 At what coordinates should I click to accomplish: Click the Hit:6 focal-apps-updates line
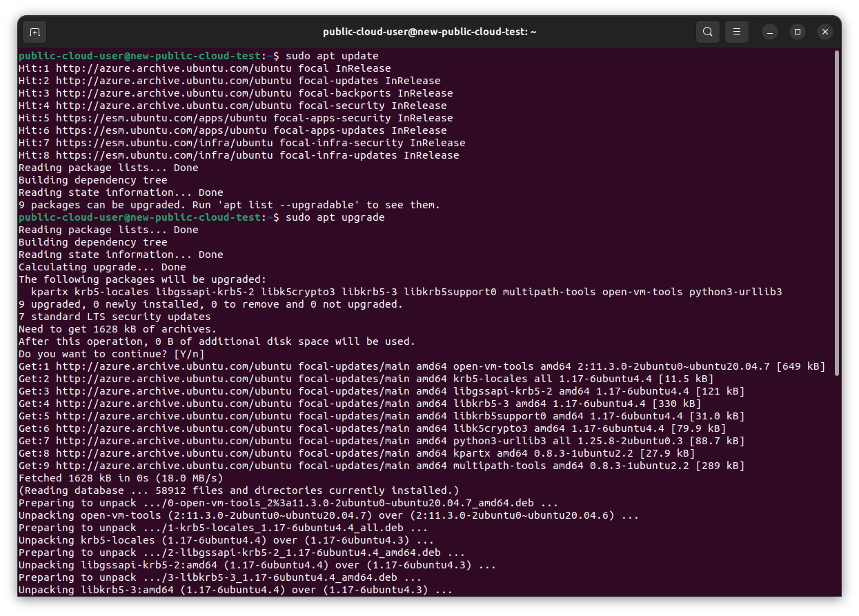(x=233, y=130)
